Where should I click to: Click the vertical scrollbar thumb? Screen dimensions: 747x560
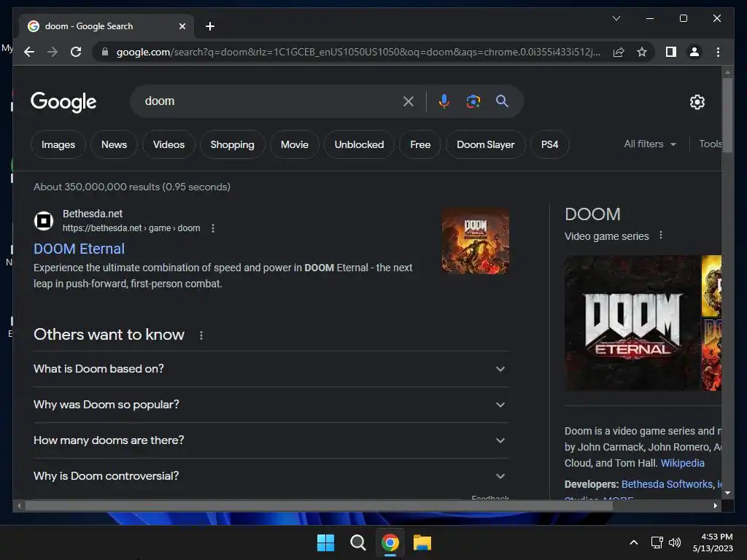coord(727,115)
